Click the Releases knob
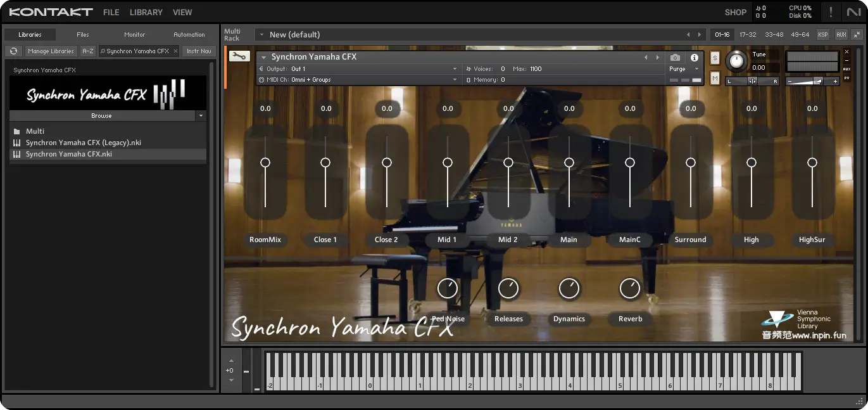Viewport: 868px width, 410px height. click(508, 288)
